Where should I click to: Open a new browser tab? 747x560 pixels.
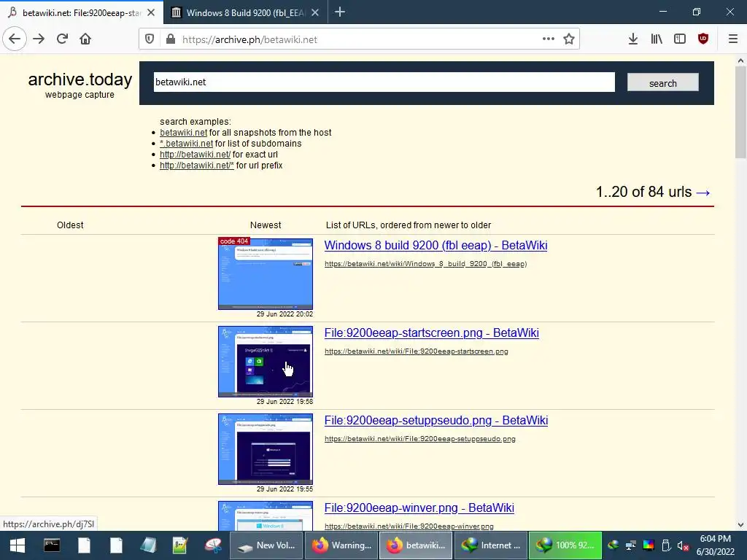coord(340,12)
